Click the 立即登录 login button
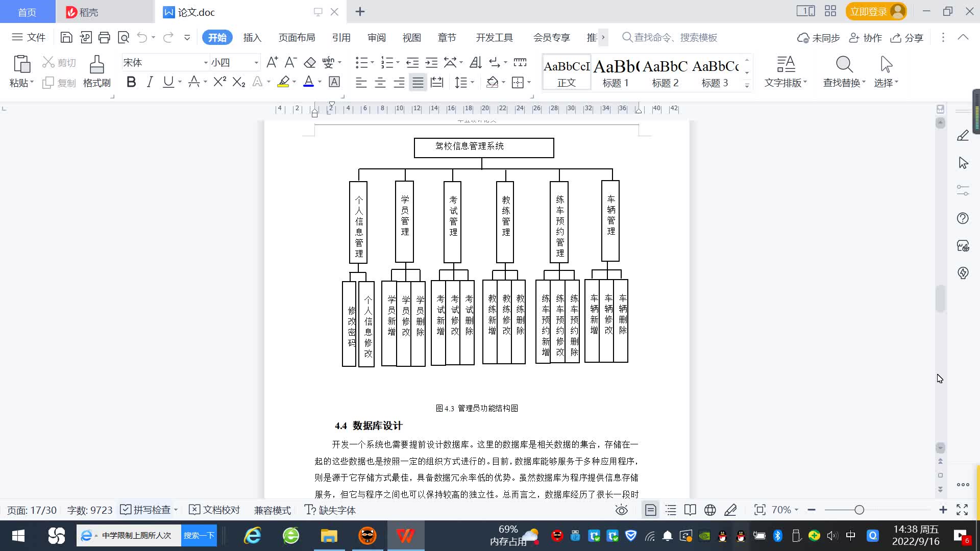Image resolution: width=980 pixels, height=551 pixels. [869, 11]
